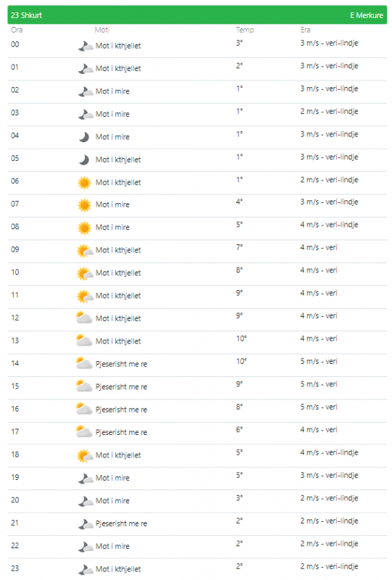Click the sun-with-cloud icon at hour 18

[85, 456]
